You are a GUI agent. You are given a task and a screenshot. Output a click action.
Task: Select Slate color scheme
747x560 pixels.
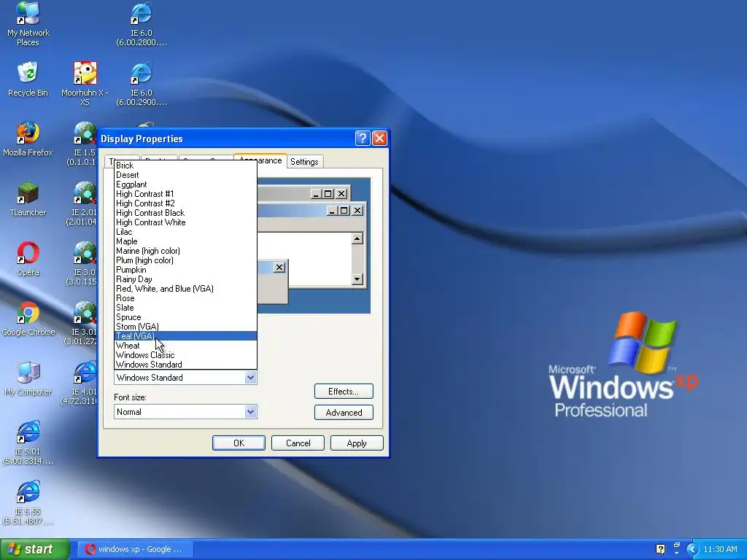pyautogui.click(x=186, y=308)
